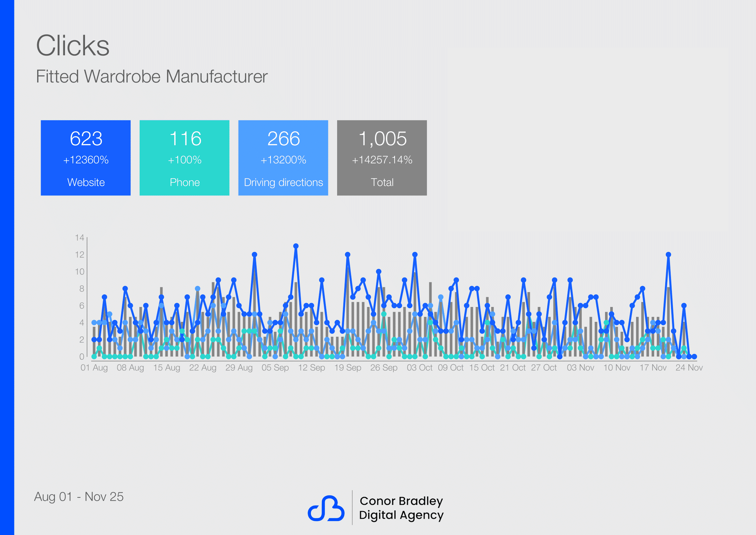Click the '27 Oct' x-axis label
The width and height of the screenshot is (756, 535).
click(x=544, y=367)
